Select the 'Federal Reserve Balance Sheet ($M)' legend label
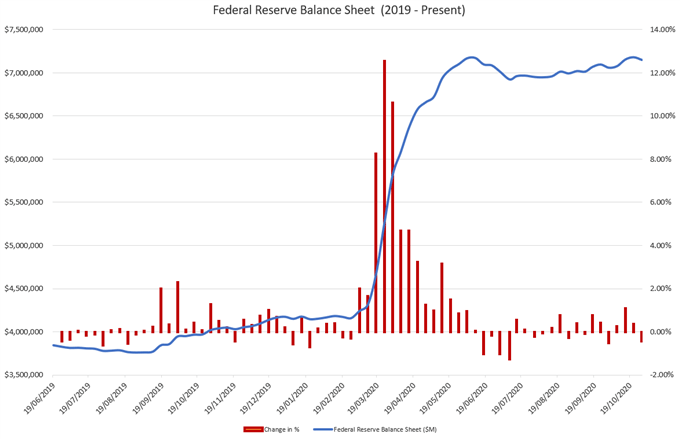680x439 pixels. pyautogui.click(x=385, y=429)
